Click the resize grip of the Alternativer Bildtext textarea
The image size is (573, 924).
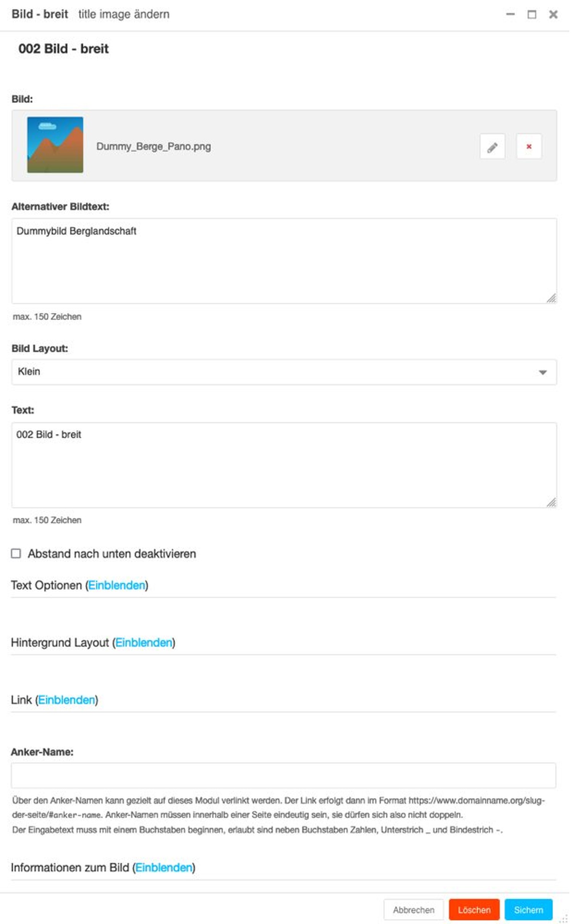pyautogui.click(x=551, y=298)
